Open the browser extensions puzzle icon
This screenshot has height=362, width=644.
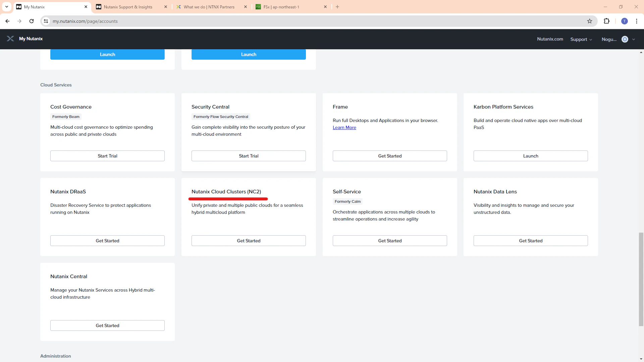pos(606,21)
